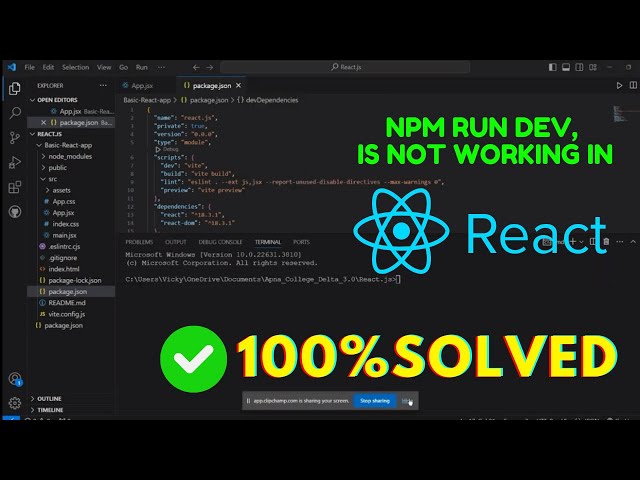640x480 pixels.
Task: Toggle the bottom panel layout icon
Action: pos(566,67)
